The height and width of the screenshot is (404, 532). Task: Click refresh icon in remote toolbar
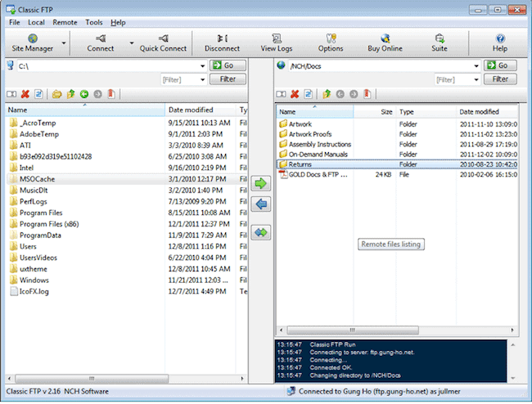point(309,94)
